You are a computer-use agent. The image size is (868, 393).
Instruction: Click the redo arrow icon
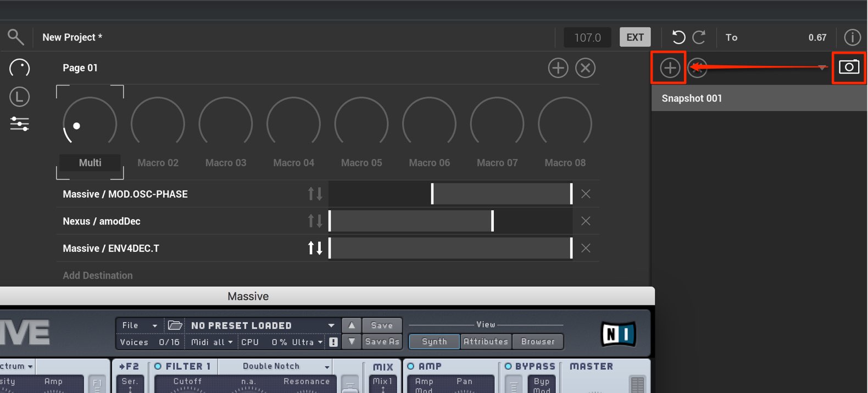699,37
